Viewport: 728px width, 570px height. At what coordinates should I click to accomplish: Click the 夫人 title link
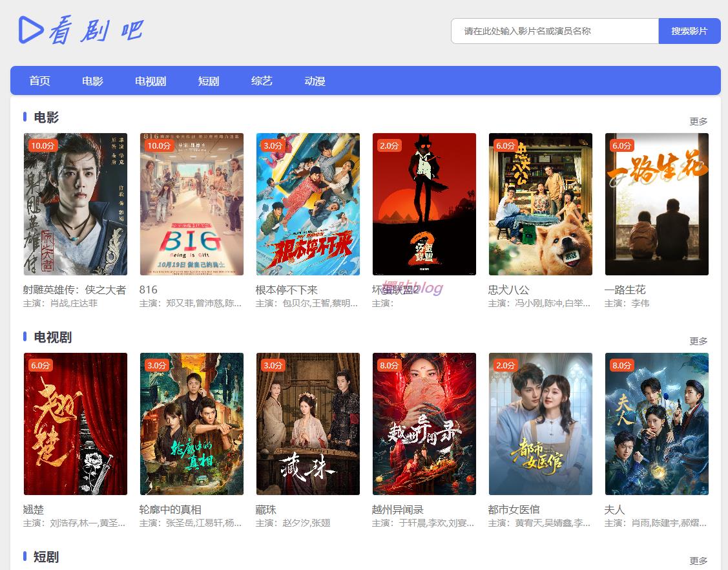tap(614, 510)
